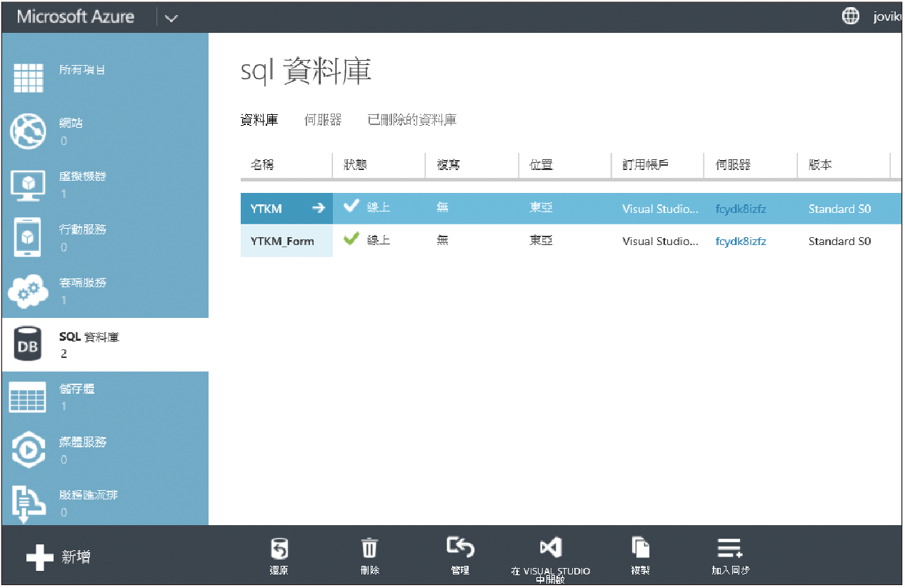Sort by 伺服器 column header
The image size is (905, 588).
(x=733, y=165)
